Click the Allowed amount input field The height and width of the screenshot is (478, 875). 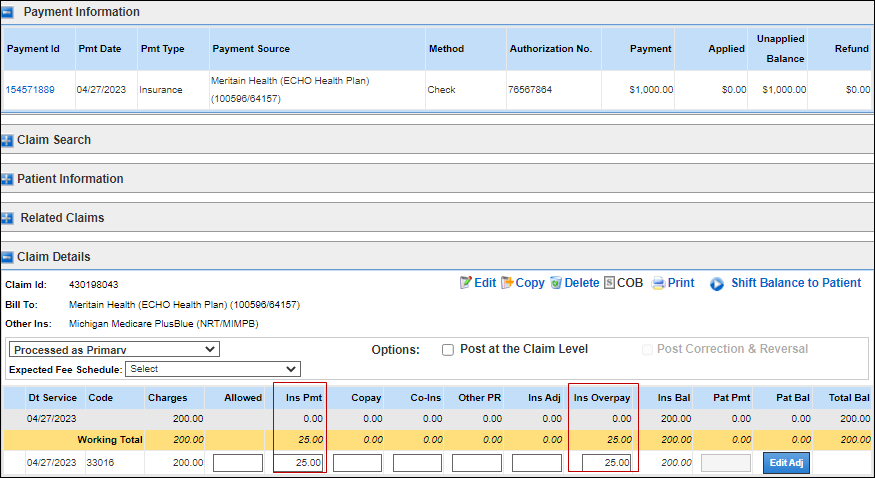(x=238, y=463)
